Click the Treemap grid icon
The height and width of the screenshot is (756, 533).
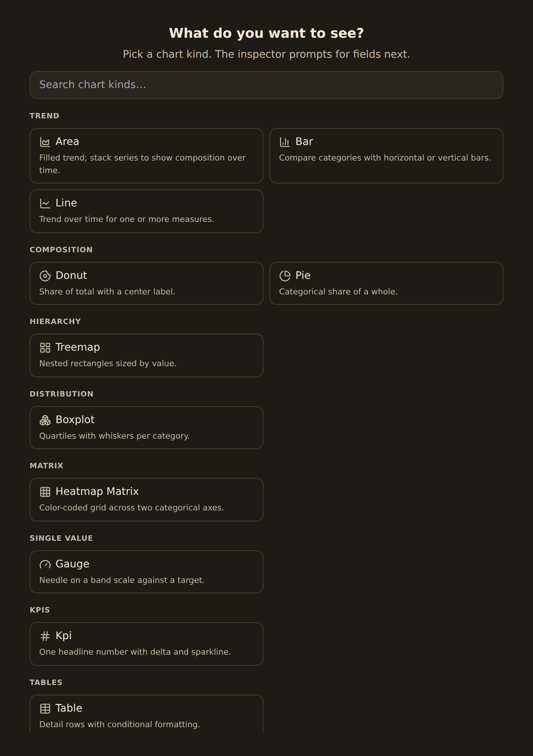(x=45, y=348)
